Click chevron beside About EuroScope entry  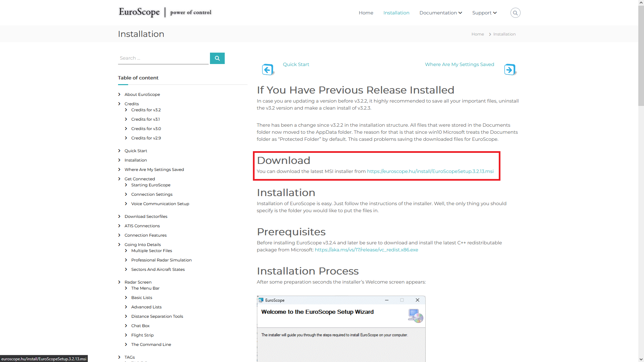point(119,94)
